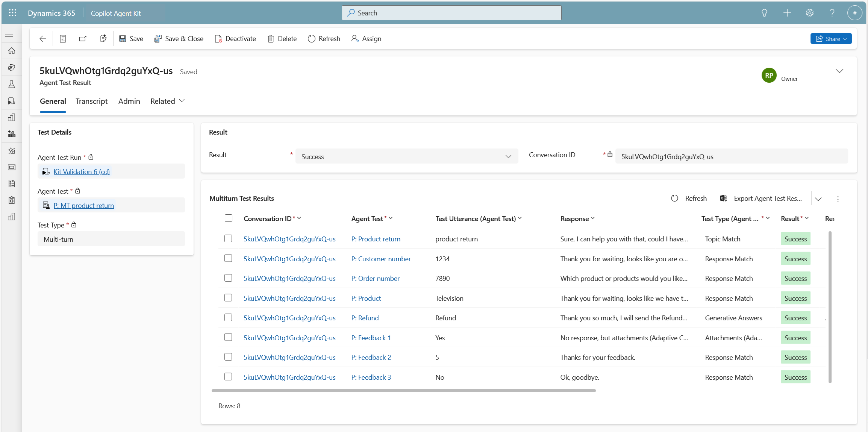Open the P: MT product return link
868x432 pixels.
click(x=83, y=206)
